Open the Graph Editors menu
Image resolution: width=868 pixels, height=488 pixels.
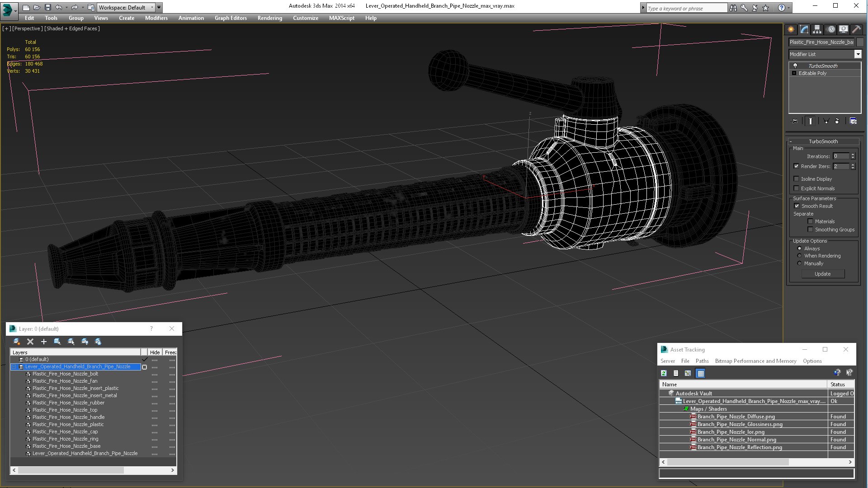(231, 18)
